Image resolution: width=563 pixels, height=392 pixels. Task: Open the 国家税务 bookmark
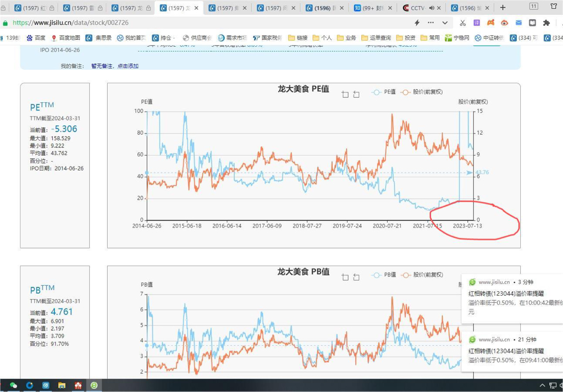[268, 38]
